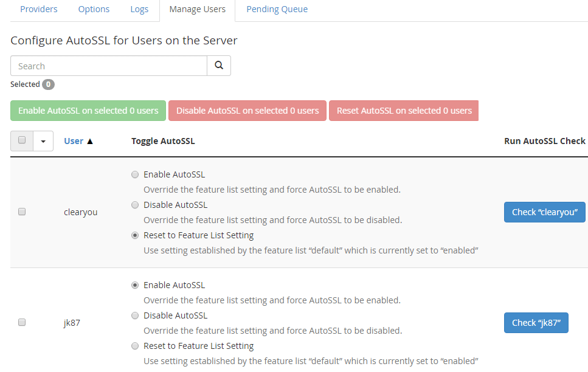Click Enable AutoSSL on selected users button

pos(88,111)
